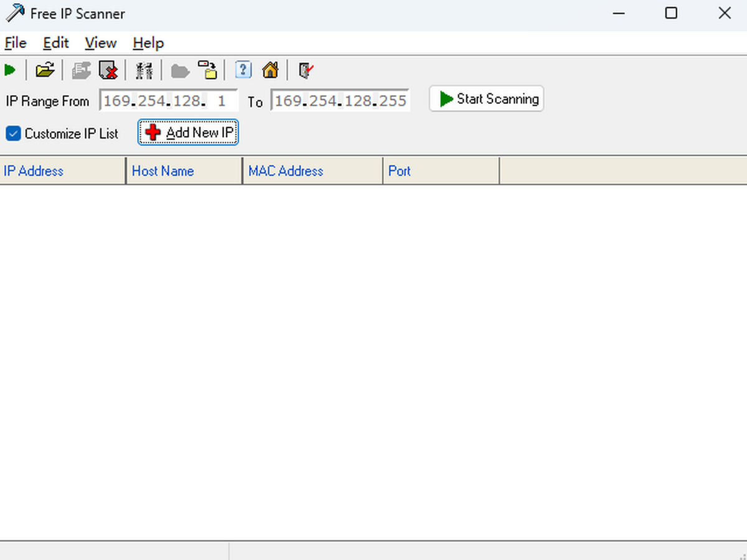Click the grey folder toolbar icon
Viewport: 747px width, 560px height.
coord(180,71)
